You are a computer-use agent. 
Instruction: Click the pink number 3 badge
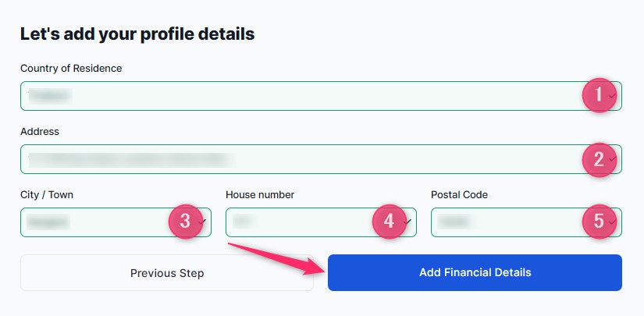click(185, 222)
